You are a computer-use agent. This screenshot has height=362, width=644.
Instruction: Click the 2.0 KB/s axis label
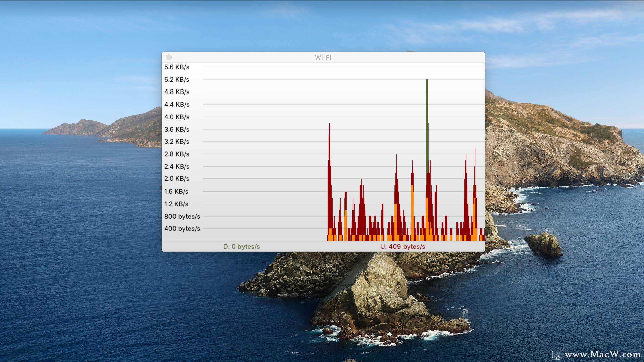pos(177,179)
